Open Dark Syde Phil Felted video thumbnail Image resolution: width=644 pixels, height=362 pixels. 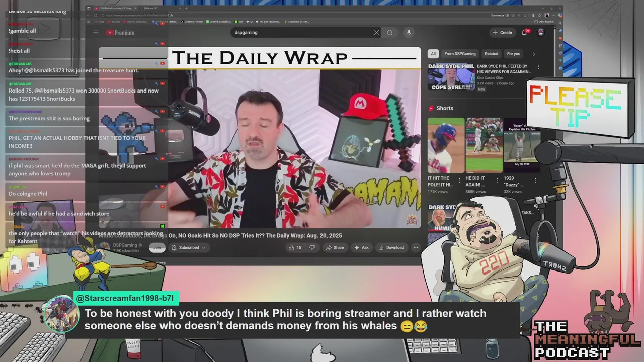pyautogui.click(x=451, y=76)
